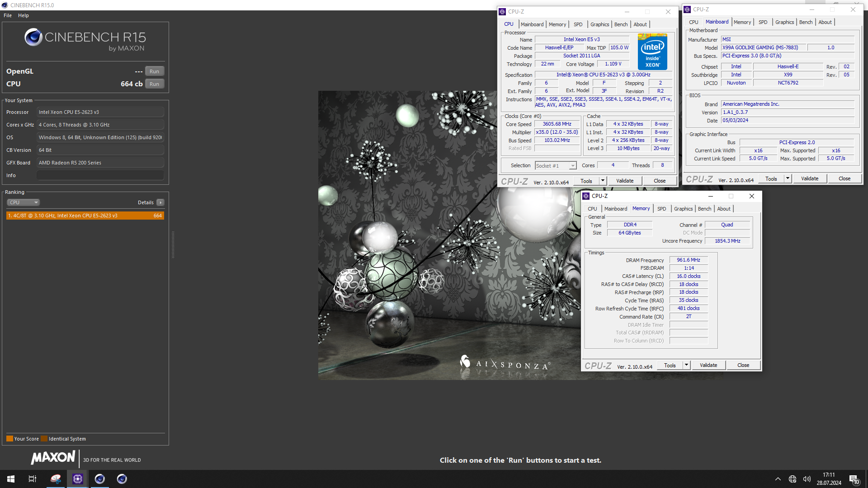
Task: Click the Intel Xeon inside logo
Action: click(x=652, y=52)
